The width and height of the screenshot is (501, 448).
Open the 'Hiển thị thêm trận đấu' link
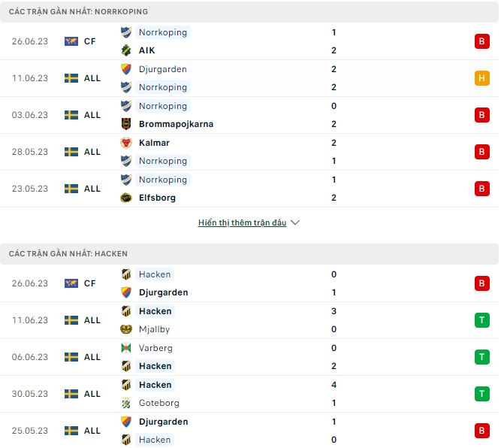(242, 223)
